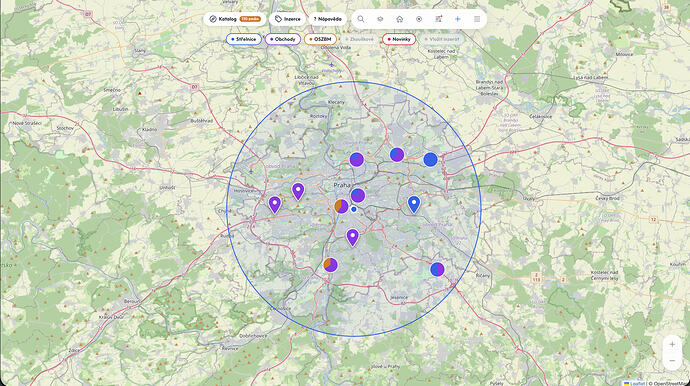Open the icon with red notification dot
Screen dimensions: 690x386
click(x=438, y=19)
